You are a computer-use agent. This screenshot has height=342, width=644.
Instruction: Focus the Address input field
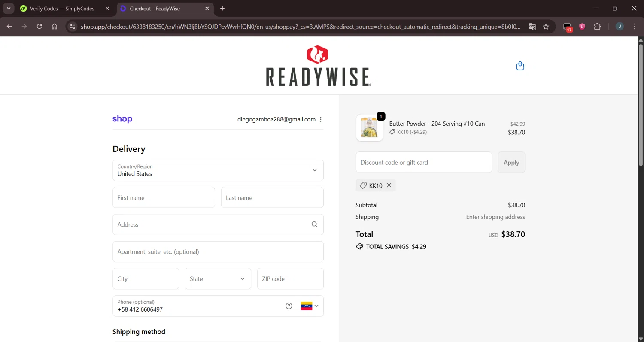tap(218, 224)
